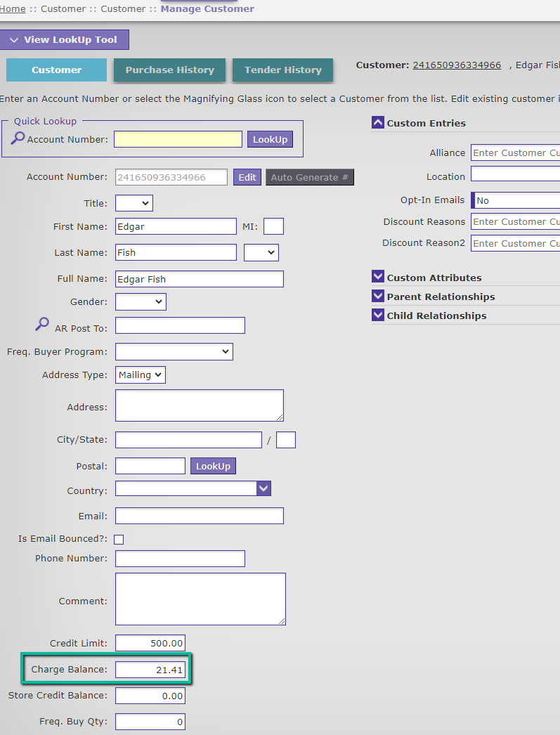This screenshot has width=560, height=735.
Task: Switch to the Customer tab
Action: tap(56, 70)
